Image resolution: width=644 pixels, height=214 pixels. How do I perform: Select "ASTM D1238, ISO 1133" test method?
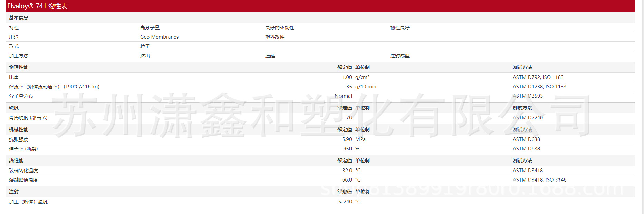tap(539, 87)
